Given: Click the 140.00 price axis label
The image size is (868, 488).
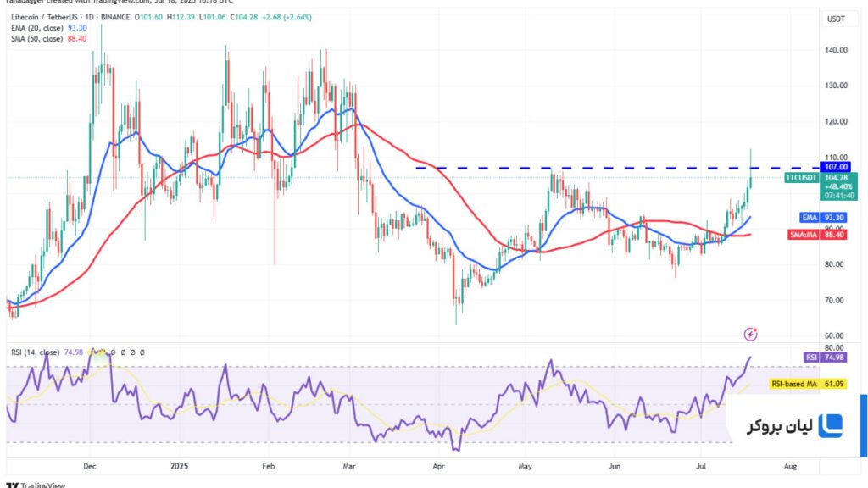Looking at the screenshot, I should click(836, 50).
